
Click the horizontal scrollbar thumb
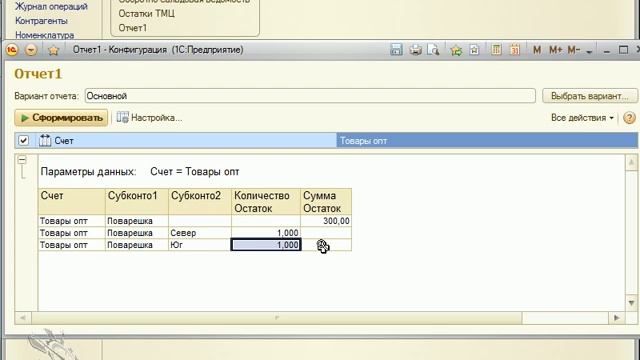tap(277, 318)
